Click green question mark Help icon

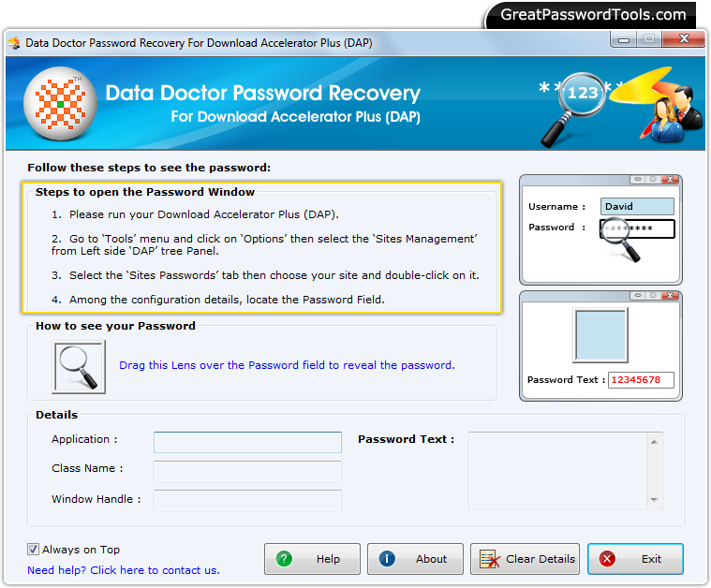tap(285, 559)
